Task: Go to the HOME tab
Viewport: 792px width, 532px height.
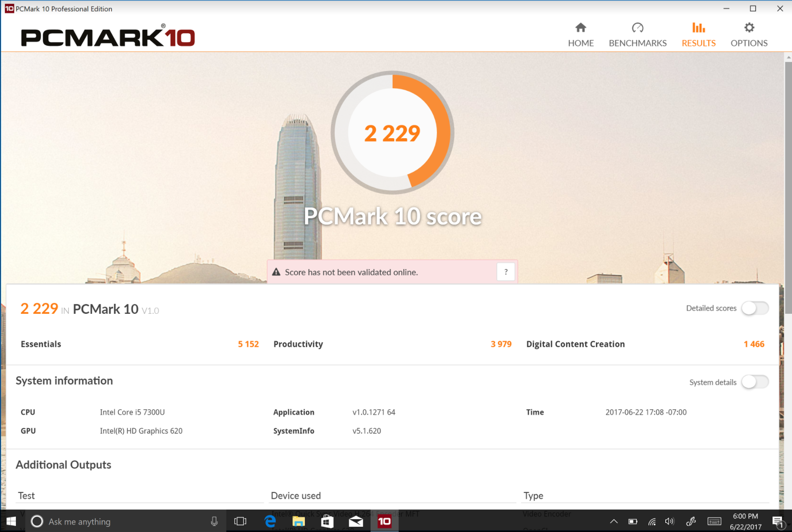Action: tap(581, 35)
